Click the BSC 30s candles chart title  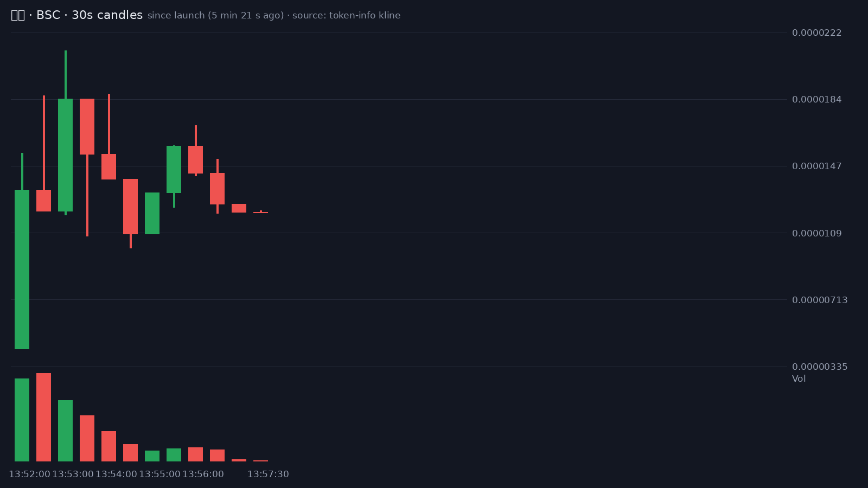(77, 15)
